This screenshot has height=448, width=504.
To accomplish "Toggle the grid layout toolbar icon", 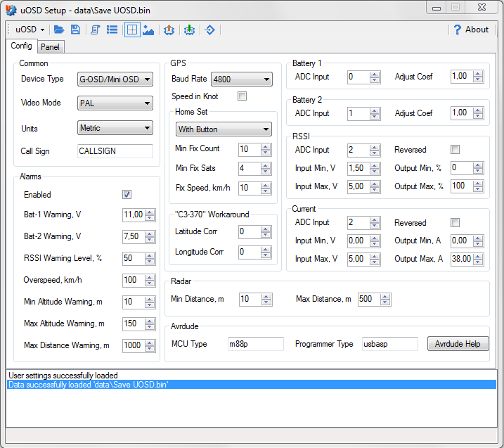I will tap(131, 30).
